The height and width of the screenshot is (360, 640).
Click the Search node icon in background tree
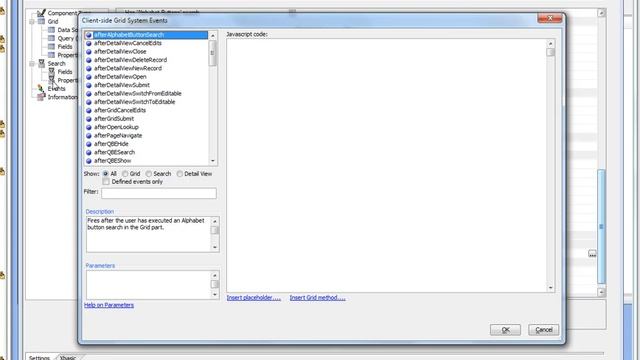click(42, 63)
